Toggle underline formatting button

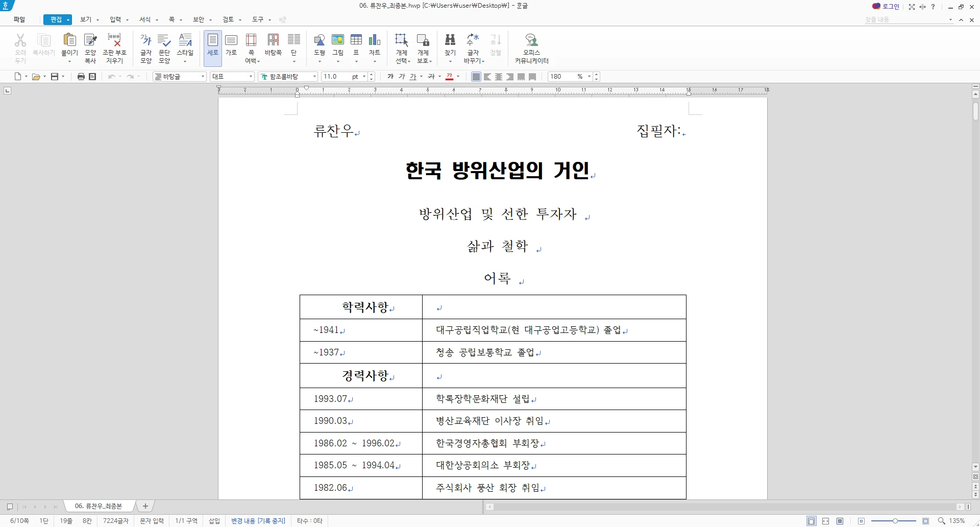click(413, 77)
